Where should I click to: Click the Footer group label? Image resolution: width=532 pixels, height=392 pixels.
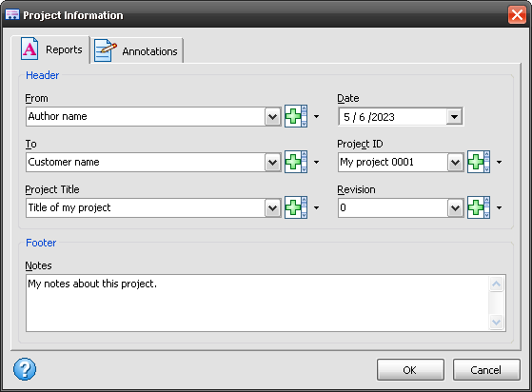click(41, 243)
